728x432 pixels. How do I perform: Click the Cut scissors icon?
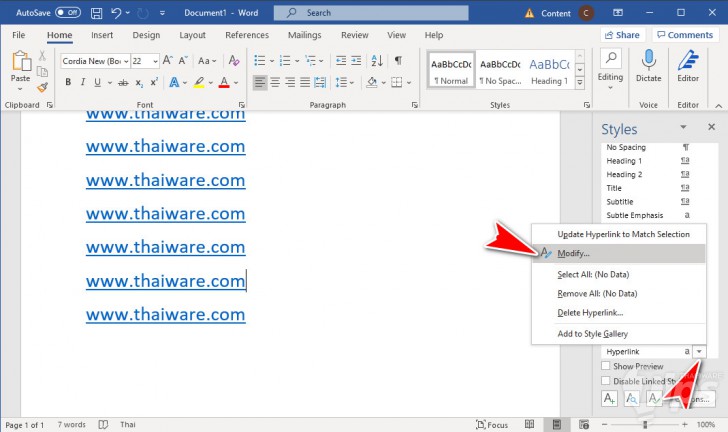42,56
